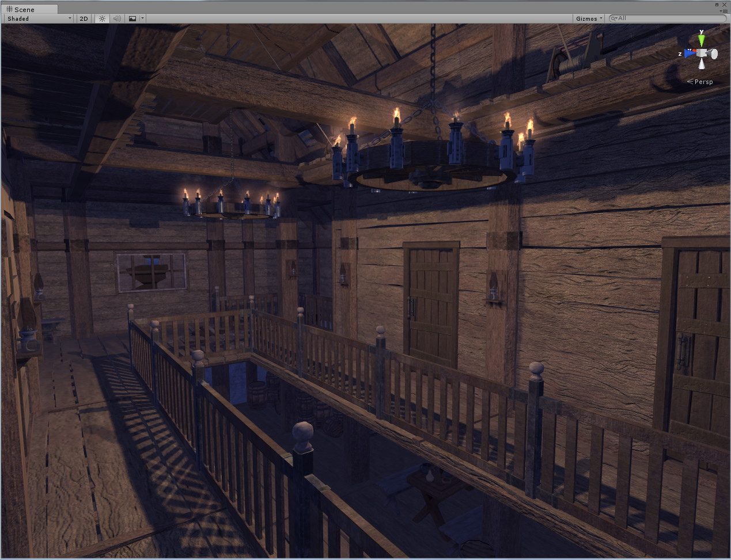
Task: Click the blue Z axis gizmo cone
Action: pyautogui.click(x=689, y=54)
